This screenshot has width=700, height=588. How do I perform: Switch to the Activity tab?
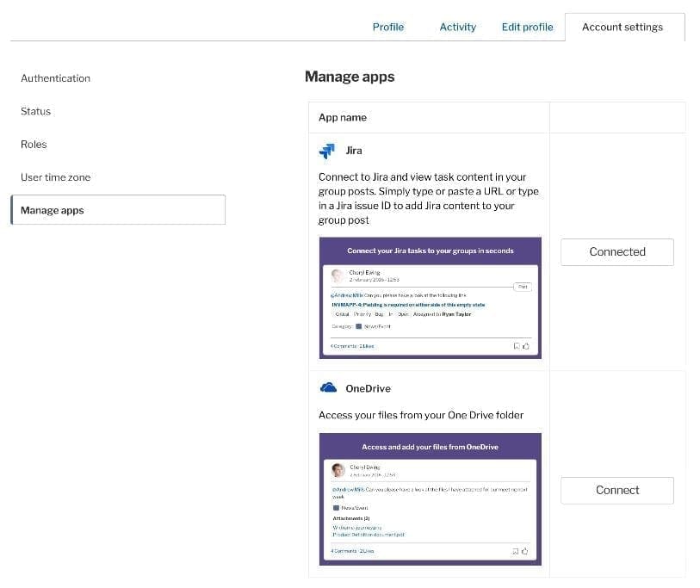457,28
